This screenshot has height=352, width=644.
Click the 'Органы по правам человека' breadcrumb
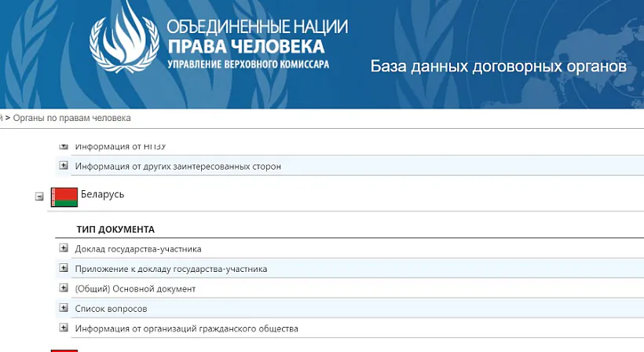[x=71, y=118]
